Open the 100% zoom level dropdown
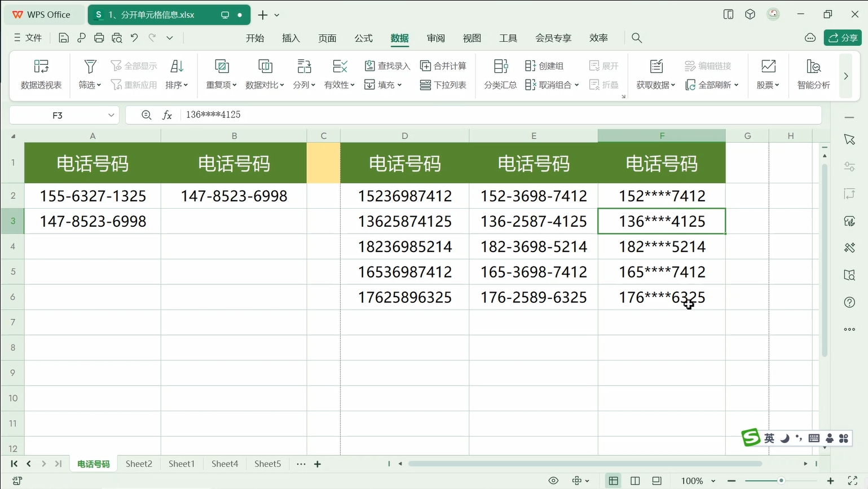This screenshot has width=868, height=489. click(698, 481)
